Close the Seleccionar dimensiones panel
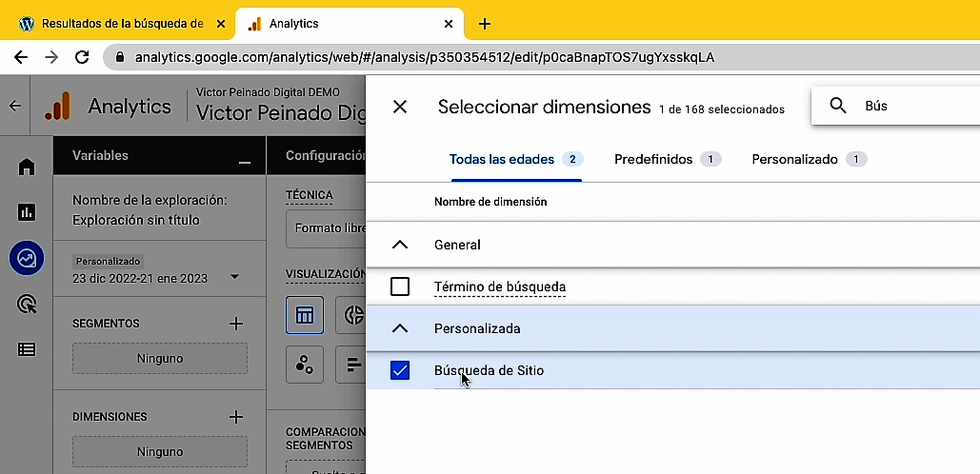 pyautogui.click(x=400, y=107)
